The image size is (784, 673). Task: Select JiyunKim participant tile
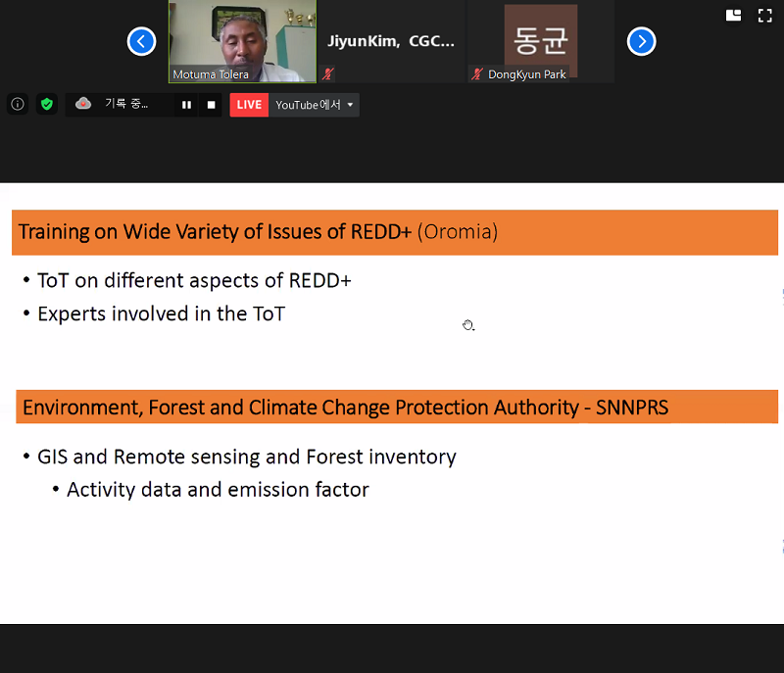pos(391,41)
